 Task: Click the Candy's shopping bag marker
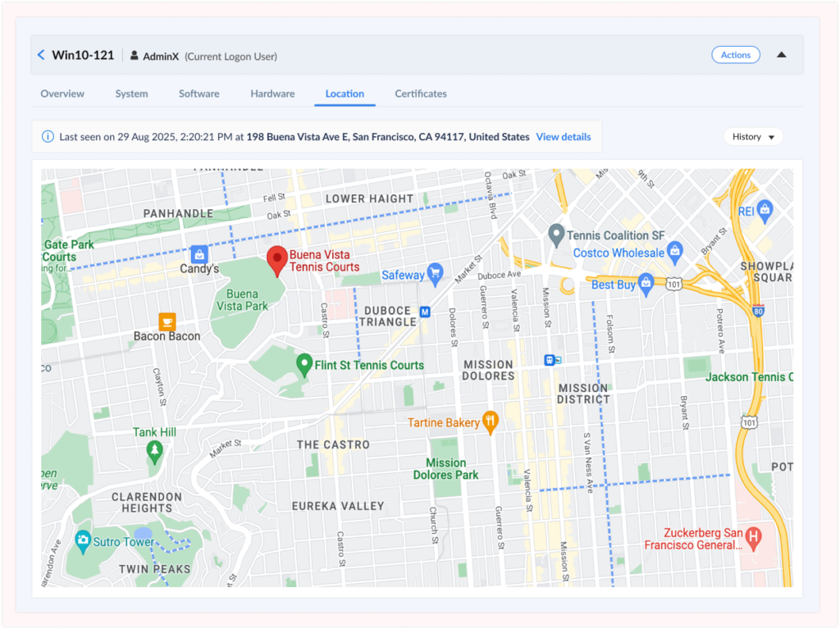[x=199, y=254]
